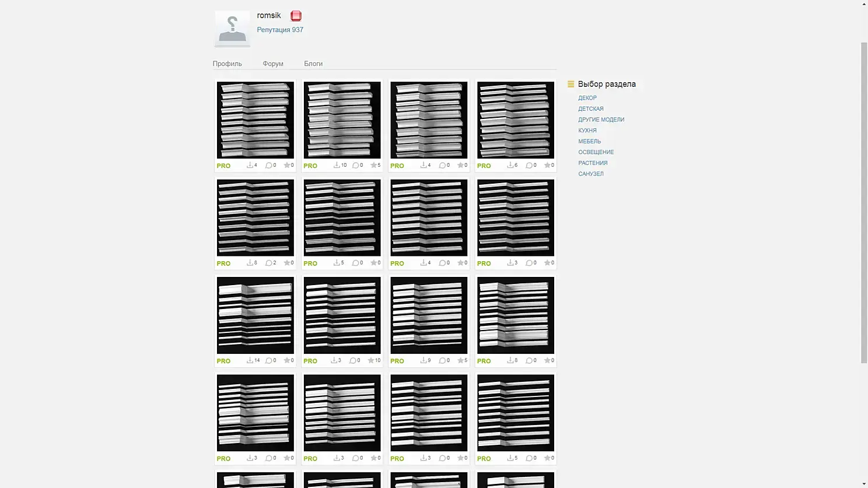Open the model thumbnail with 2 comments
The height and width of the screenshot is (488, 868).
pos(256,217)
